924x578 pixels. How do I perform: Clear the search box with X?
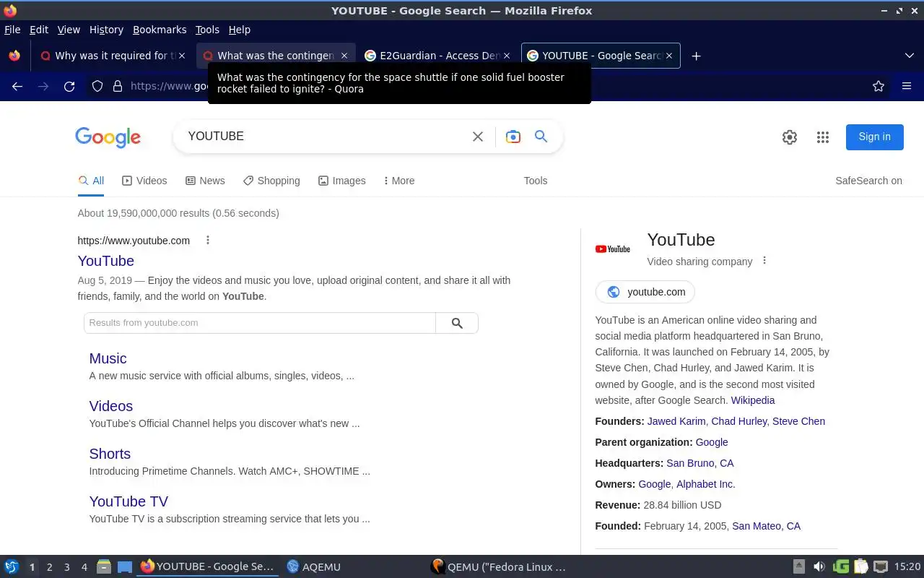point(478,137)
